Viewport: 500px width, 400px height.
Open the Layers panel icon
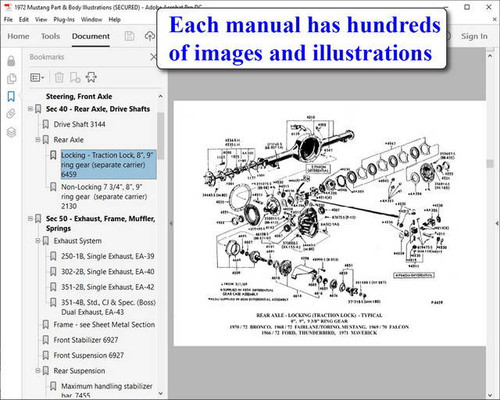(11, 132)
